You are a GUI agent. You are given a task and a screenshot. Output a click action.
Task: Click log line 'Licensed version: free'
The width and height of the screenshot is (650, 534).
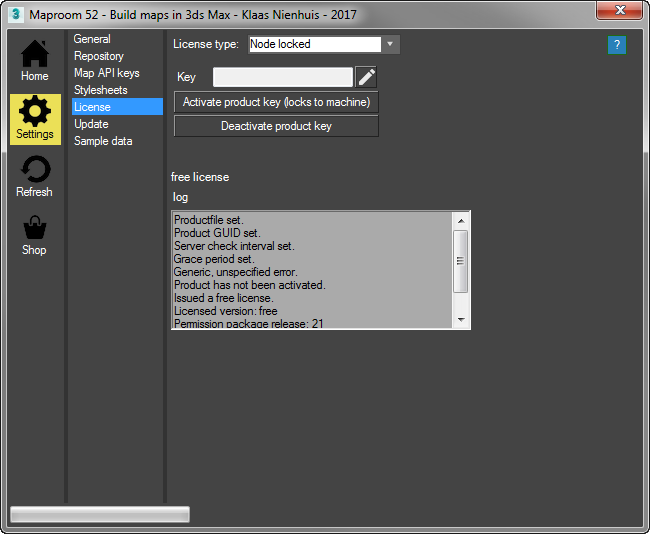point(226,311)
